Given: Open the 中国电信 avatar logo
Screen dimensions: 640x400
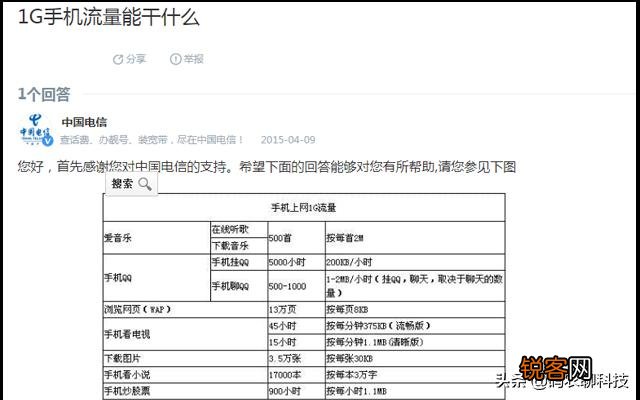Looking at the screenshot, I should 36,130.
